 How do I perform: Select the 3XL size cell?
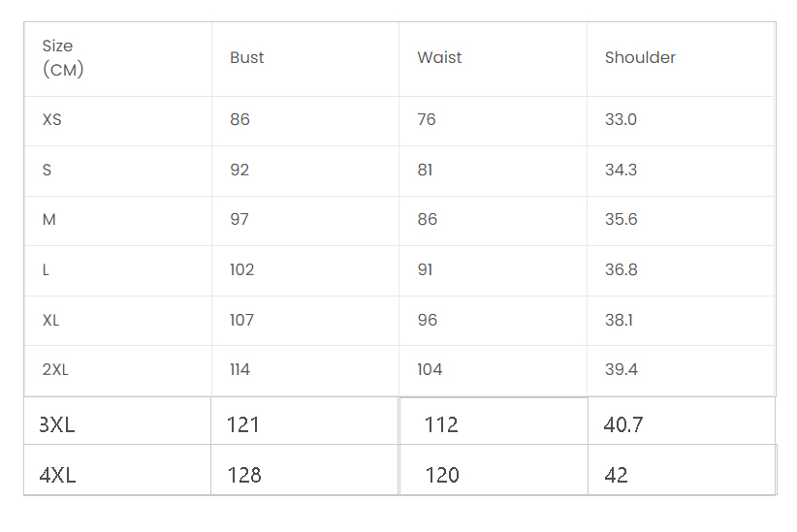coord(57,424)
